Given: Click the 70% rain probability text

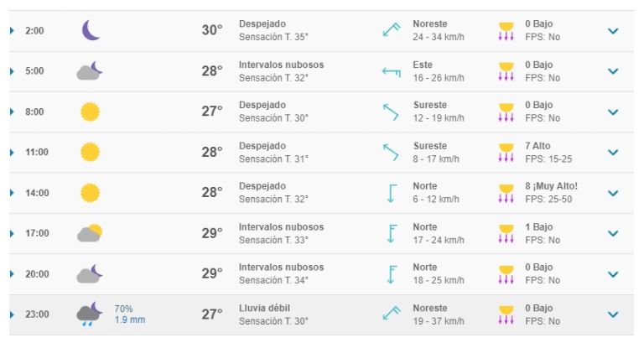Looking at the screenshot, I should click(123, 309).
